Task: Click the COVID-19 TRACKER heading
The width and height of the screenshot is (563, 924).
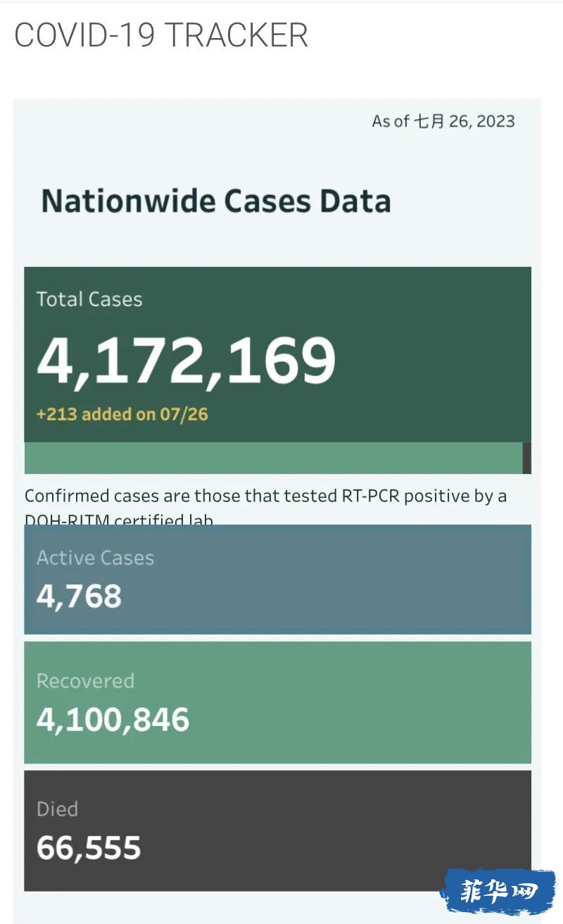Action: 161,35
